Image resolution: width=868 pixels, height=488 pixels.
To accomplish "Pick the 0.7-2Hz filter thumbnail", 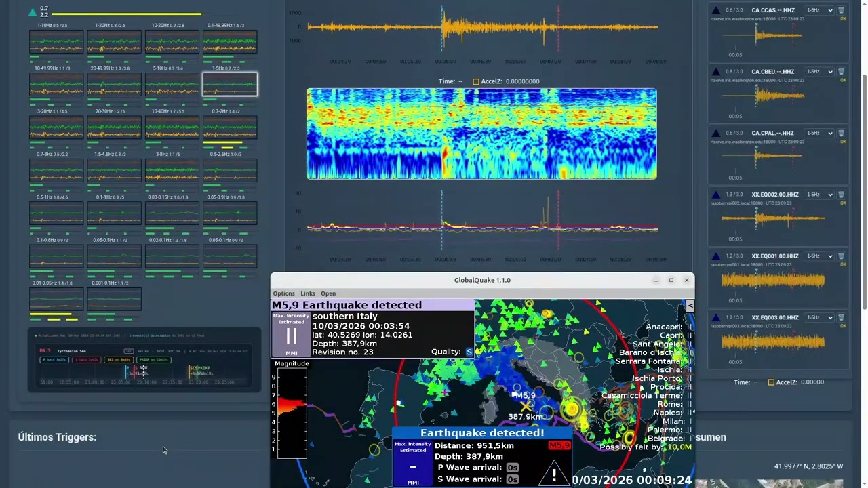I will pyautogui.click(x=230, y=127).
